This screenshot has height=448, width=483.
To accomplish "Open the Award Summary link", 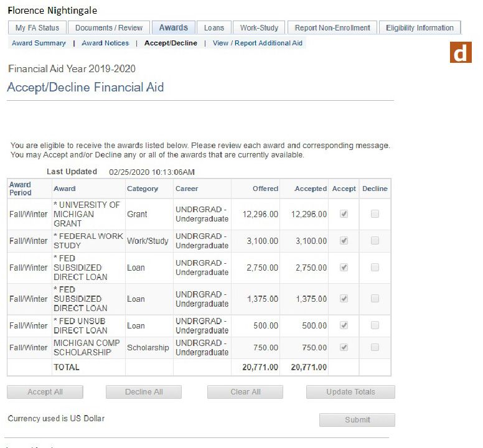I will (x=39, y=43).
